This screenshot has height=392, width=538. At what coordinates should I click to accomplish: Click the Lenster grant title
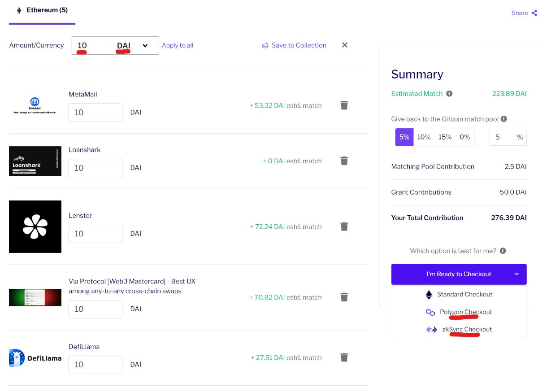(80, 216)
